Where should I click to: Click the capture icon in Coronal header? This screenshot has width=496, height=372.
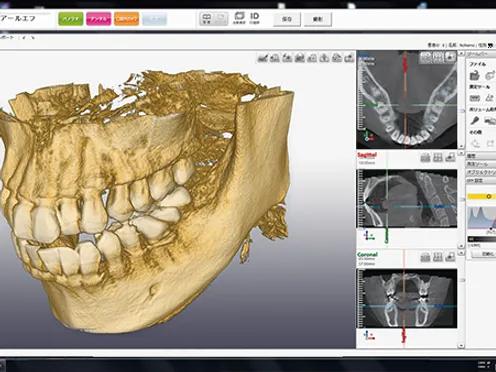click(425, 257)
